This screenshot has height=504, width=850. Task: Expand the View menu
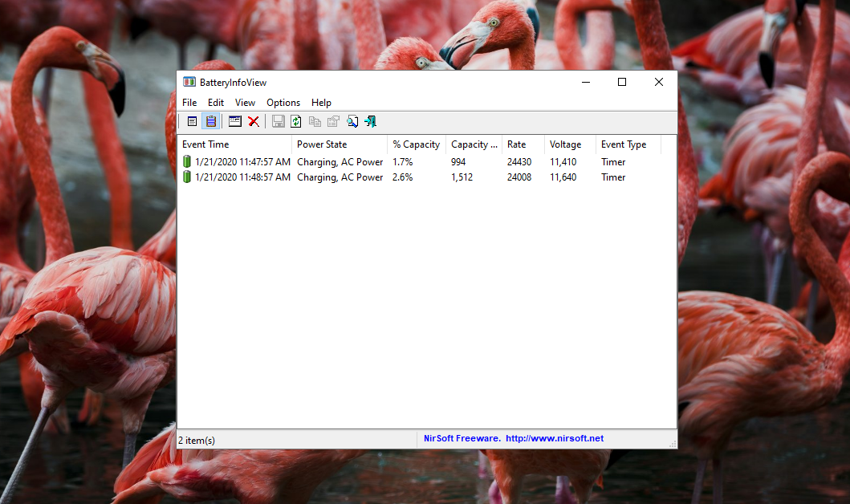tap(245, 103)
